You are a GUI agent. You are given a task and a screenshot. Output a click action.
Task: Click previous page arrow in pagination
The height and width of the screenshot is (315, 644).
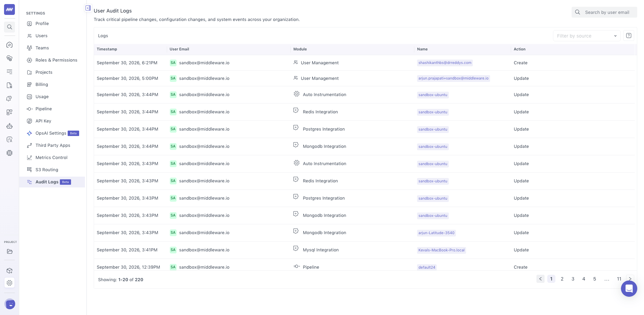point(540,279)
